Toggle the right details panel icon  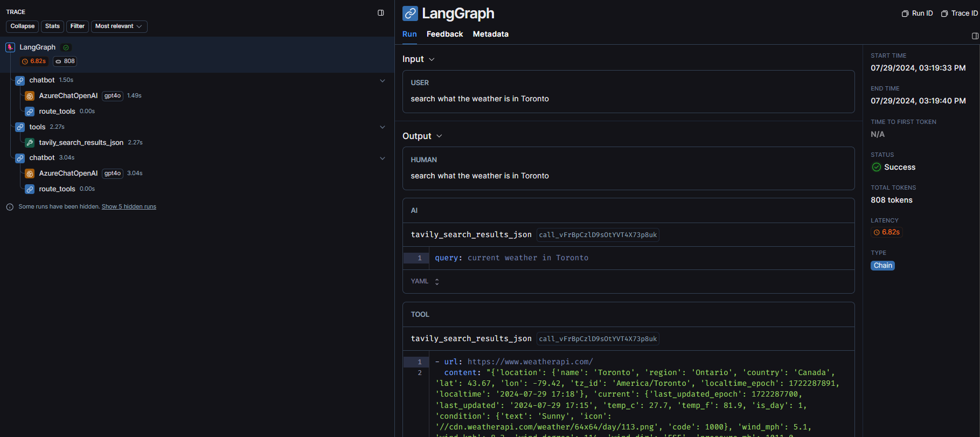tap(975, 36)
